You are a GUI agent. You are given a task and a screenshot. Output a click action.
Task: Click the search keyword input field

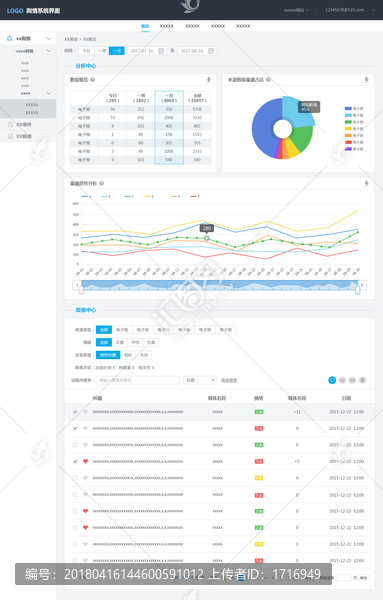coord(138,380)
